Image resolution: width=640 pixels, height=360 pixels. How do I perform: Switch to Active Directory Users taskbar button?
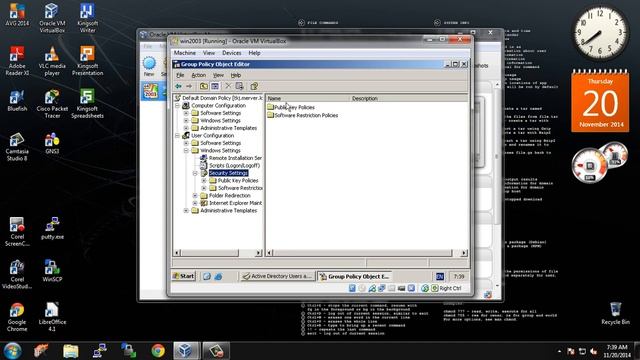[x=277, y=276]
